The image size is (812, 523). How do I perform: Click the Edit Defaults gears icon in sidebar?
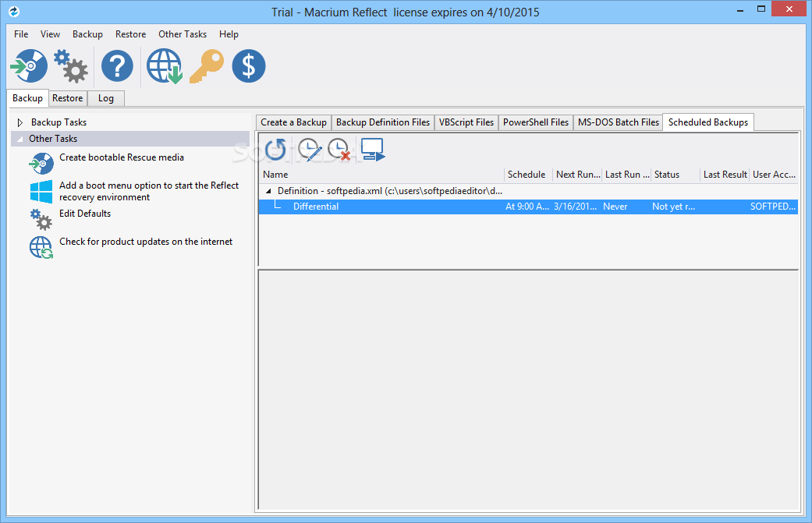(41, 219)
